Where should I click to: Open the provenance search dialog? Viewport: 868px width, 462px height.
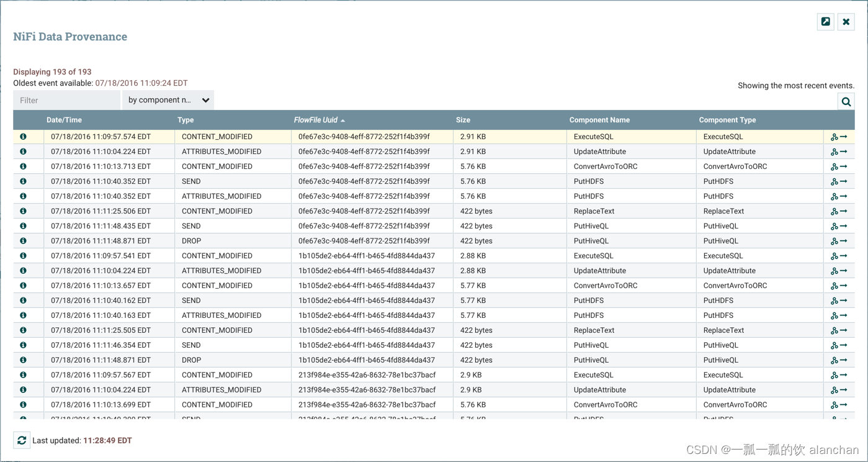[x=846, y=101]
